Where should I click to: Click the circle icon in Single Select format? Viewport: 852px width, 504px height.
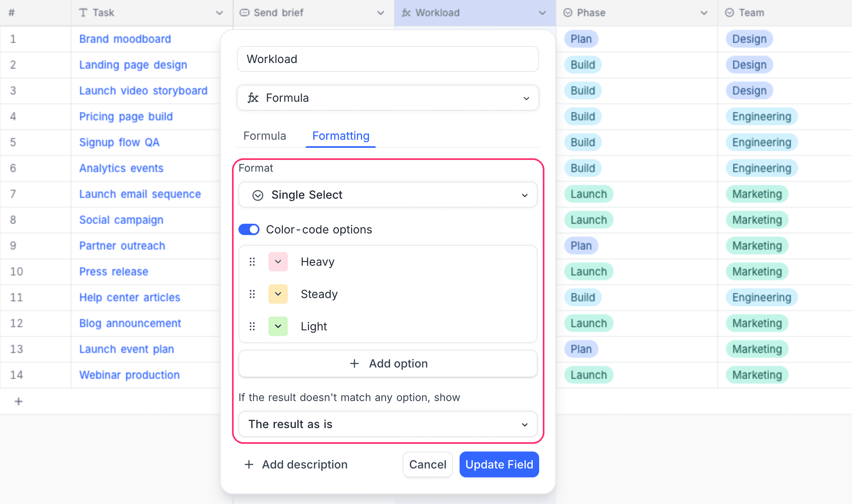(x=258, y=195)
